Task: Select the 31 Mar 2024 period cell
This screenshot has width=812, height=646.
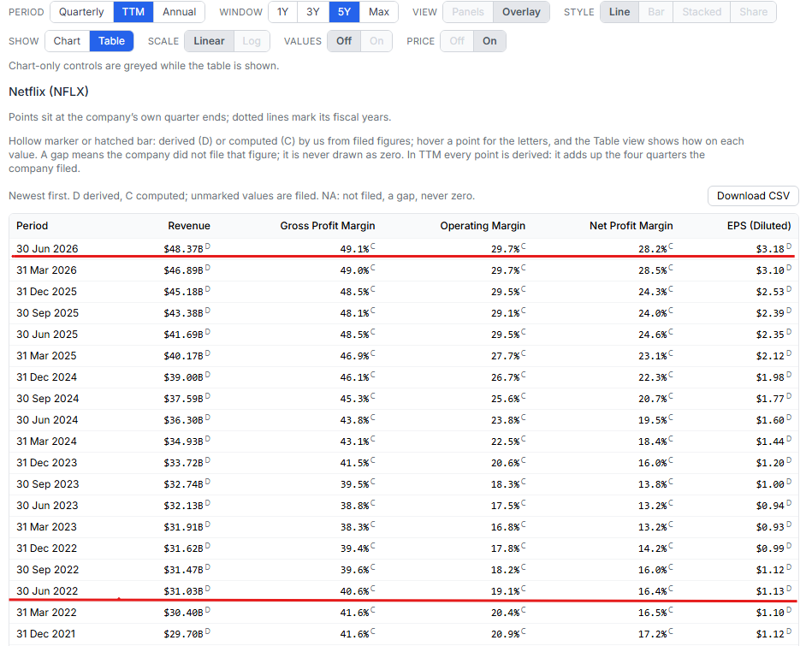Action: click(46, 442)
